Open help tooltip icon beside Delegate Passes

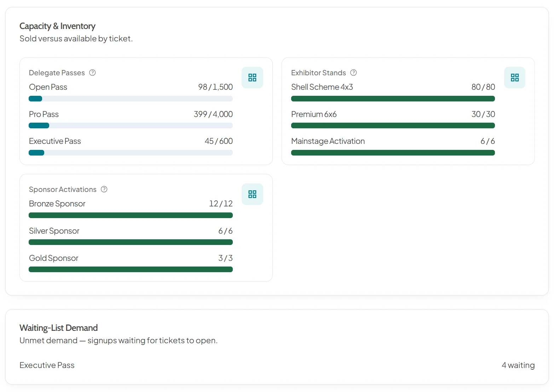(92, 72)
